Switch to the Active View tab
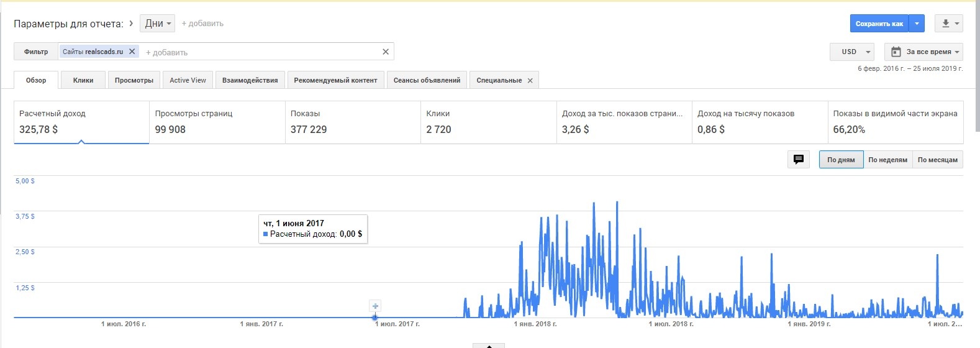 188,80
